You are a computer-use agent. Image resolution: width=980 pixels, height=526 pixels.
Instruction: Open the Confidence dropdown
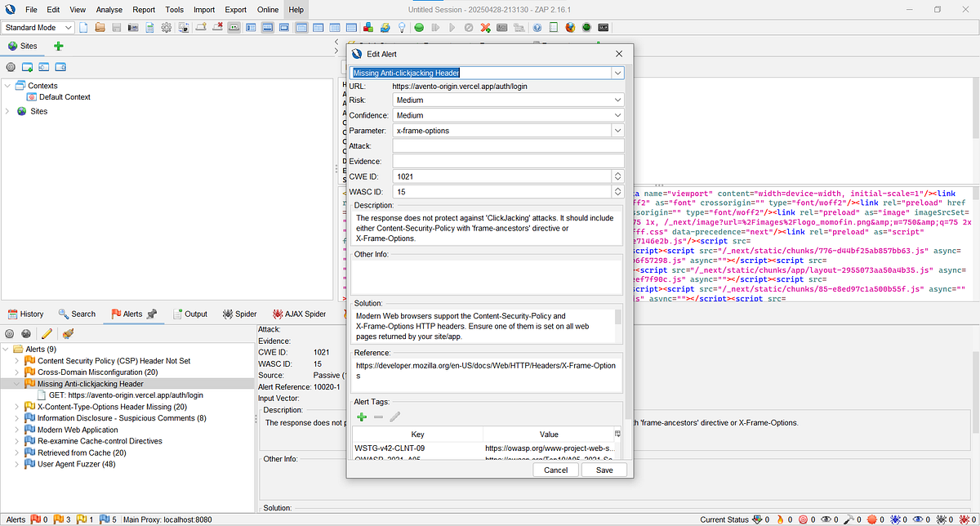[618, 114]
